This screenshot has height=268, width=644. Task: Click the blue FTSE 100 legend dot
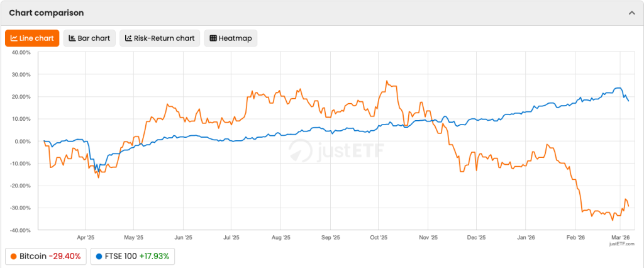pyautogui.click(x=99, y=257)
